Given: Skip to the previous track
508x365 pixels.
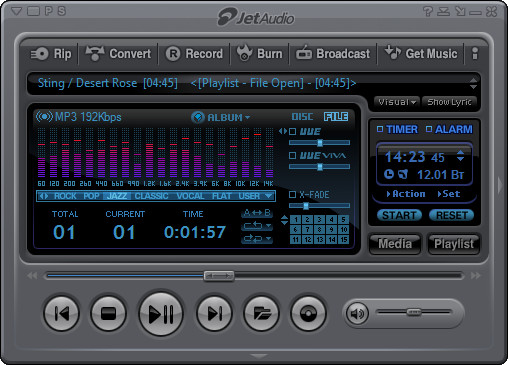Looking at the screenshot, I should pyautogui.click(x=62, y=313).
